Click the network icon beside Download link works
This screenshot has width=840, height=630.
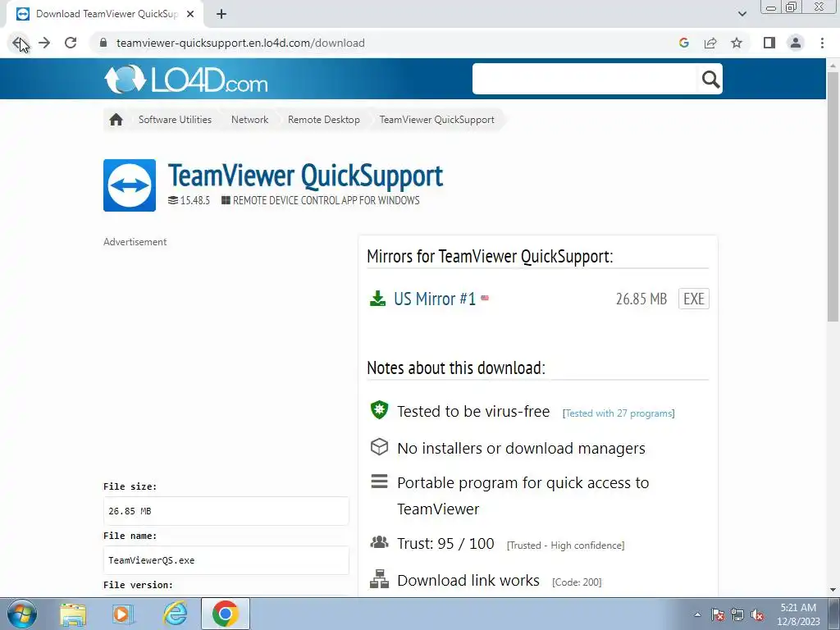(379, 579)
